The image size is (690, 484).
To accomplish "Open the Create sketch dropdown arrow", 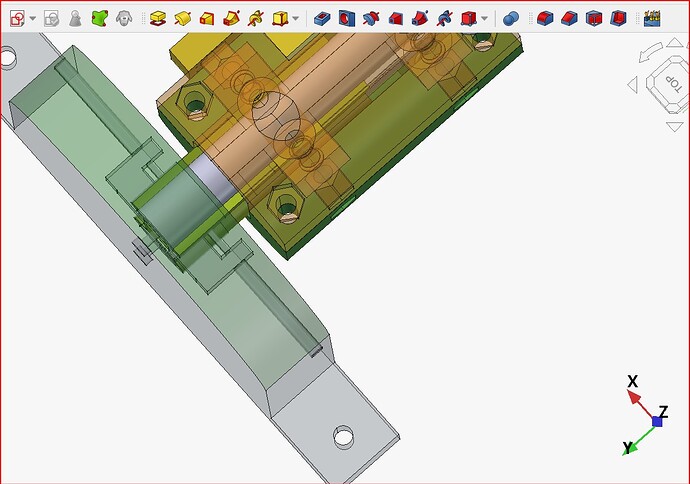I will pyautogui.click(x=33, y=18).
